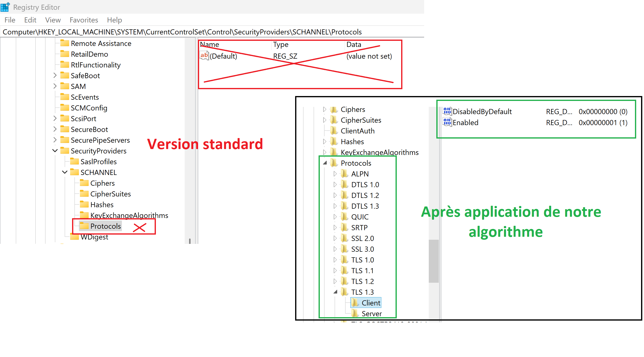This screenshot has width=644, height=357.
Task: Click the (Default) string value icon
Action: 204,56
